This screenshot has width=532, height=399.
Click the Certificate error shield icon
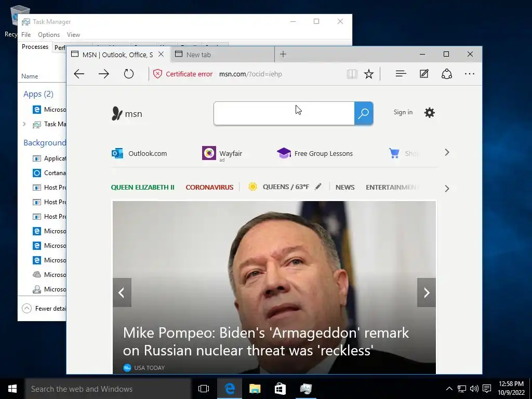tap(157, 74)
